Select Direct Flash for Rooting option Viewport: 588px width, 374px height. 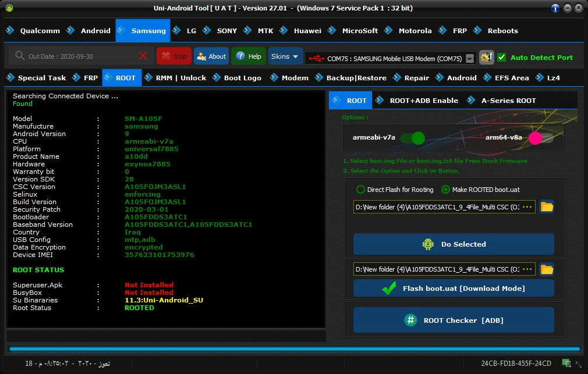[x=395, y=190]
